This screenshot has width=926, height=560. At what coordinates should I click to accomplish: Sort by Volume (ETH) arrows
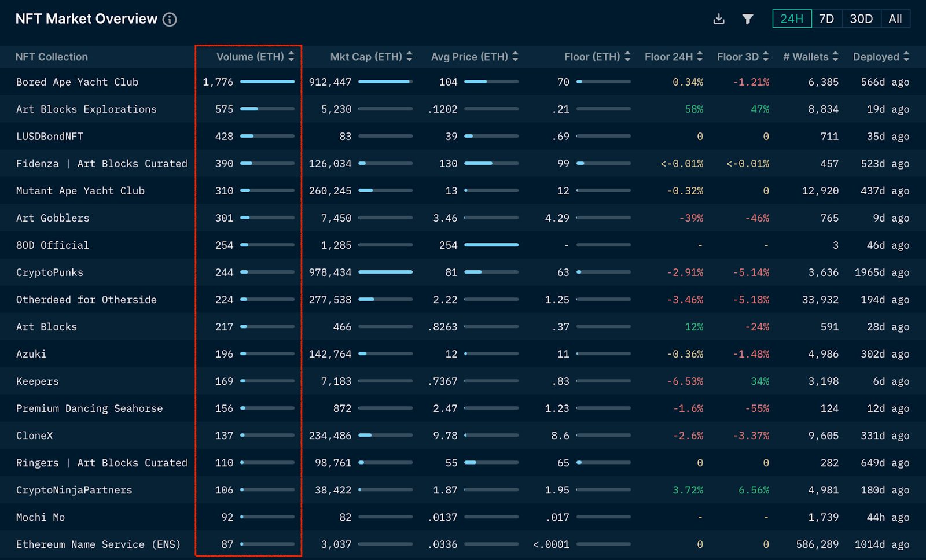291,57
